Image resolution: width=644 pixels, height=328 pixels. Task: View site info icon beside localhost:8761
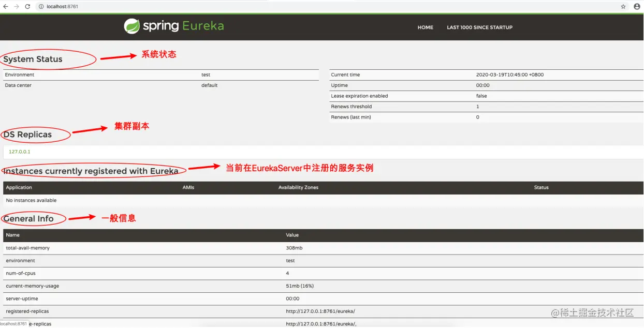pyautogui.click(x=41, y=7)
